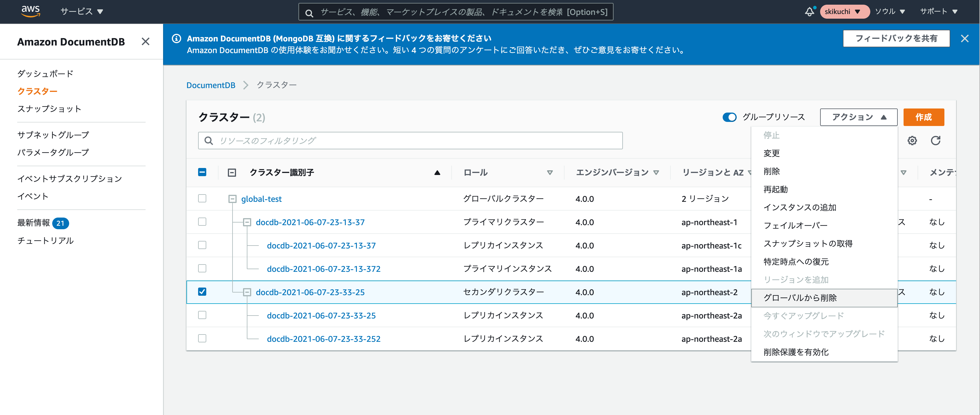Sort by クラスター識別子 using the sort arrow

click(x=437, y=172)
